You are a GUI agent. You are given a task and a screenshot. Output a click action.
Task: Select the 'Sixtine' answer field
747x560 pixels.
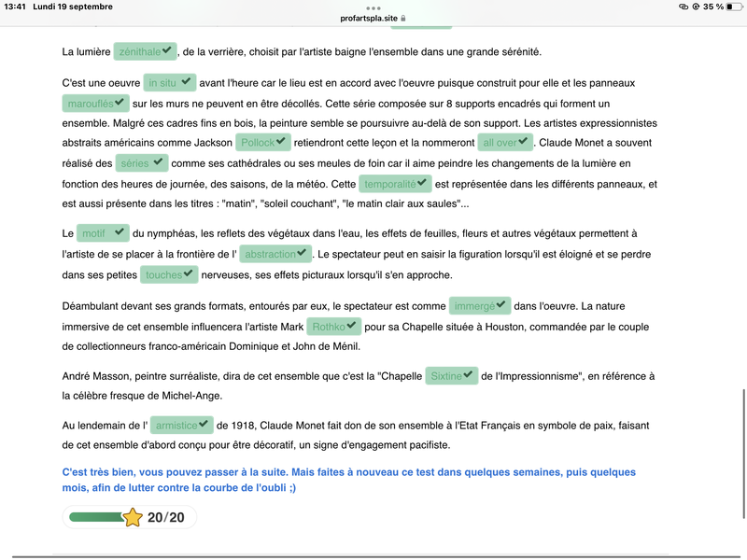[452, 376]
